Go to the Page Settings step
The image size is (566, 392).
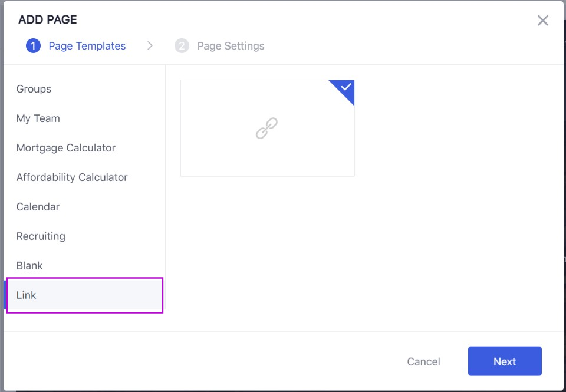(x=231, y=46)
